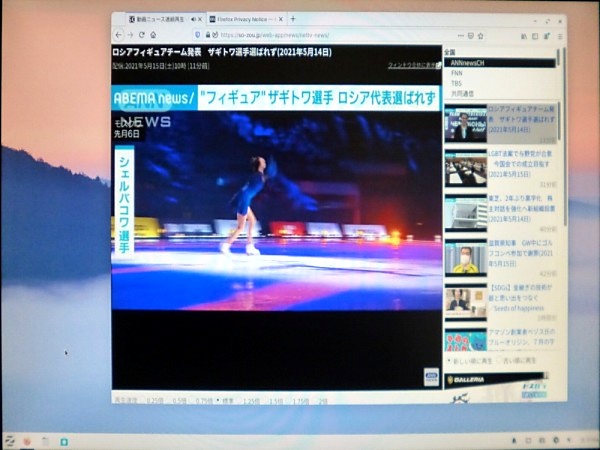The image size is (600, 450).
Task: Open a new tab with plus button
Action: coord(293,19)
